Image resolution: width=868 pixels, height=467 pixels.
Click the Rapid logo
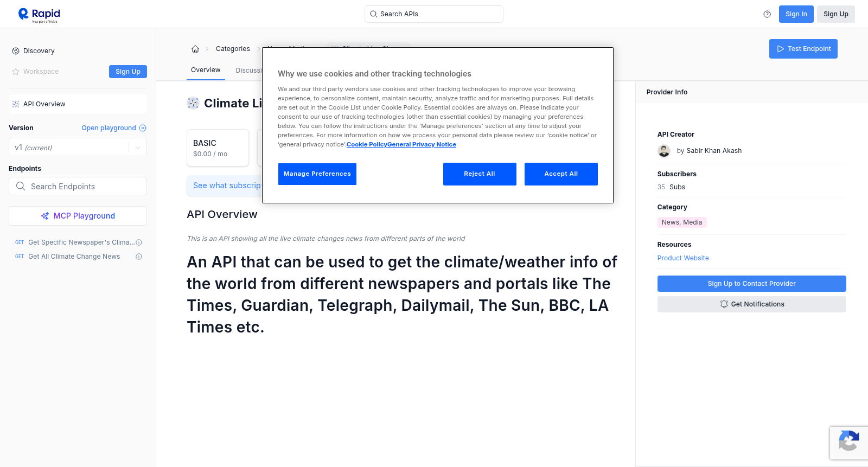[x=39, y=15]
